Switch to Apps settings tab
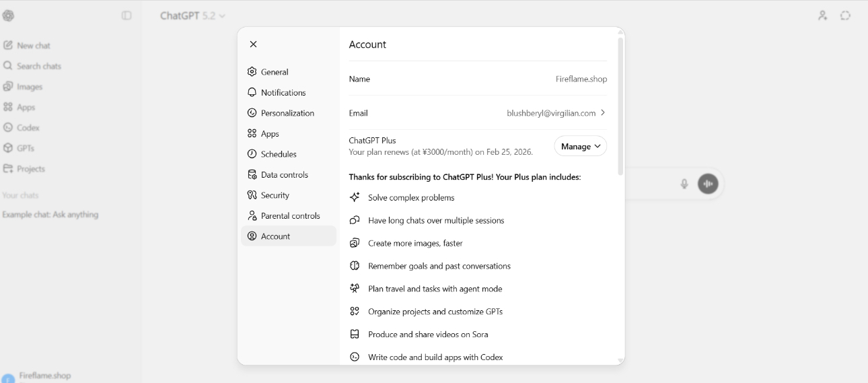This screenshot has height=383, width=868. click(x=289, y=134)
